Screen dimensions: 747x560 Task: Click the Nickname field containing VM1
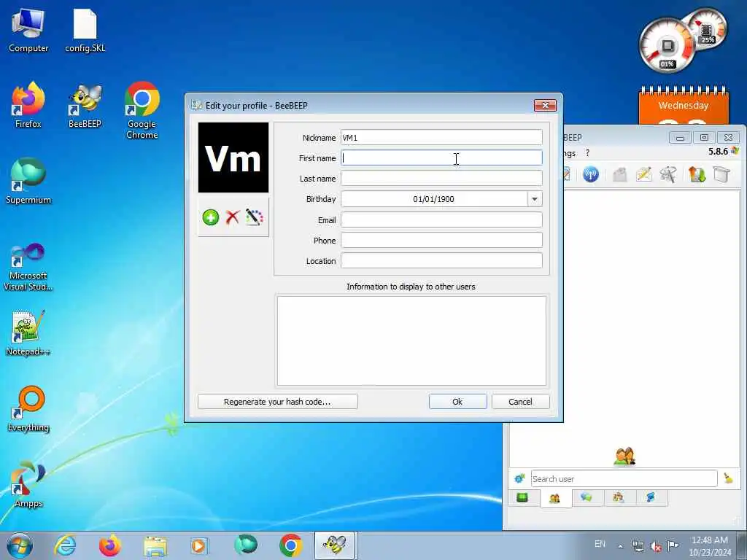tap(441, 137)
